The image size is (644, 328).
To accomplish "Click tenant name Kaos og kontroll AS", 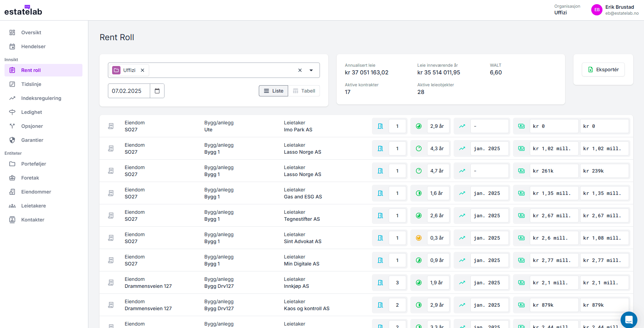I will pos(307,308).
